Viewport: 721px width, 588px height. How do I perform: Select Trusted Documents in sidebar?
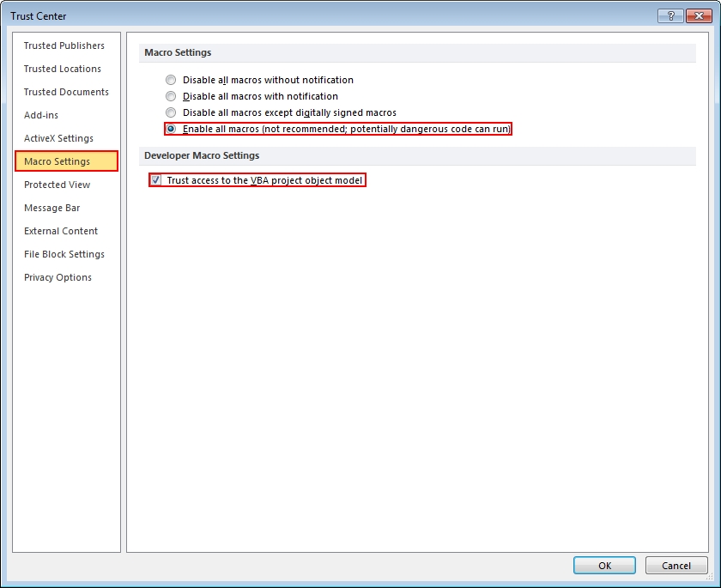(66, 92)
